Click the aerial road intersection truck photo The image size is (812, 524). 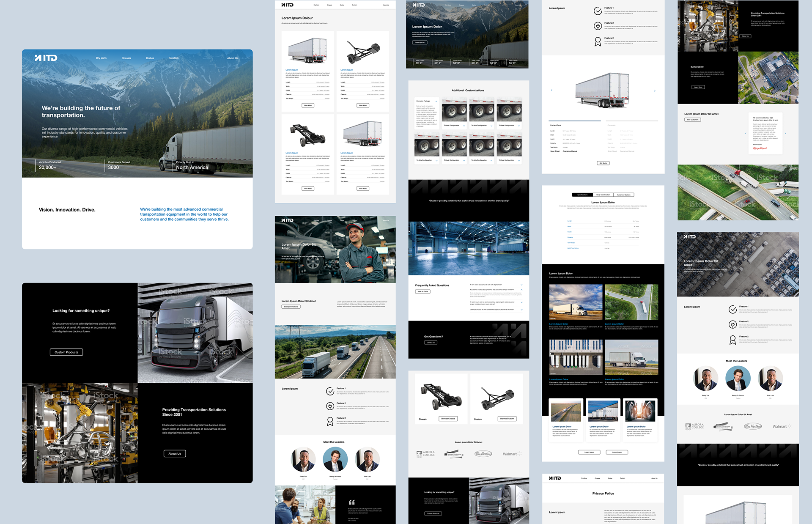tap(631, 302)
